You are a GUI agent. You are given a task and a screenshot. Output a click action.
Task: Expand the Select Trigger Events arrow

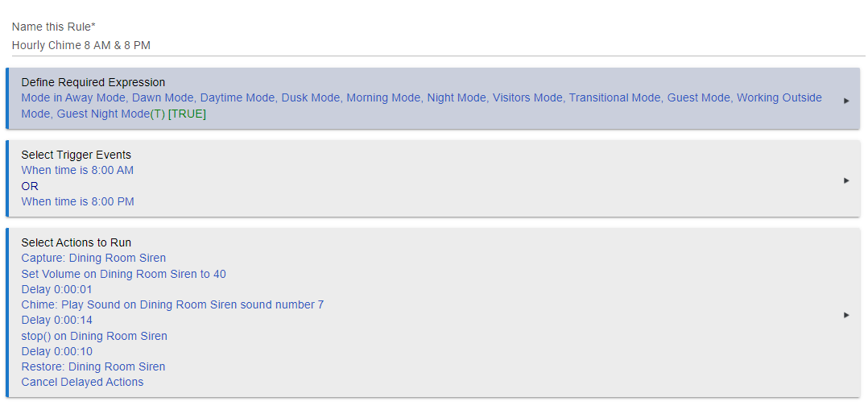(x=845, y=180)
